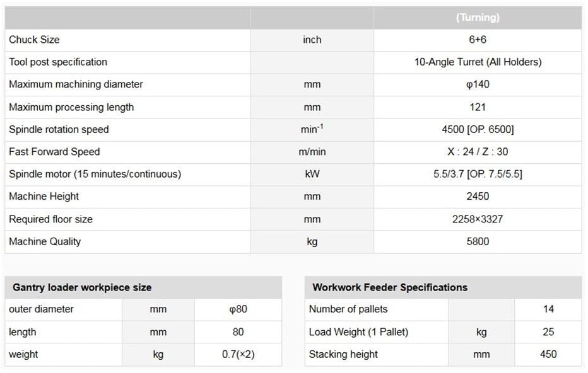Select the "Maximum processing length" label
This screenshot has width=588, height=373.
pyautogui.click(x=71, y=107)
